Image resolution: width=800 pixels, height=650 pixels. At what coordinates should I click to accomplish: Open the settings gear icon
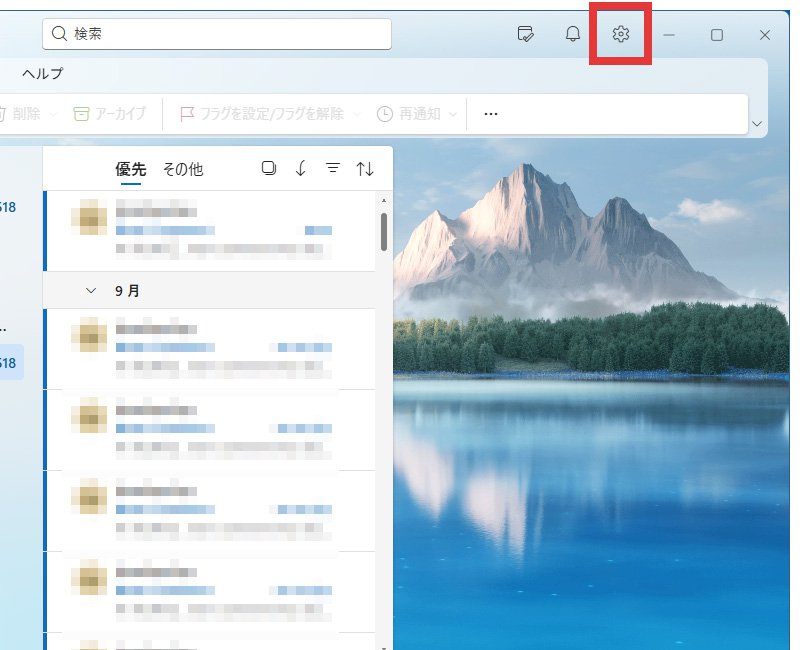click(621, 35)
